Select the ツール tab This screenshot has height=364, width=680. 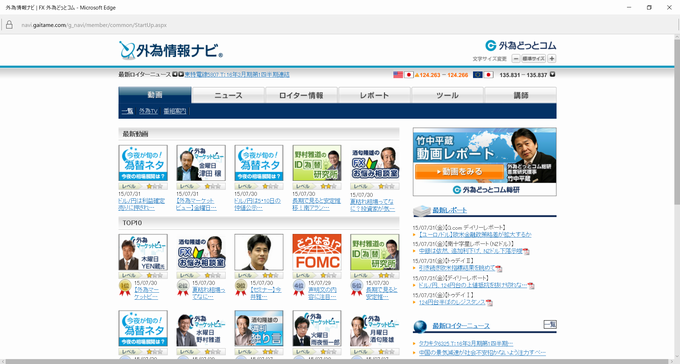click(447, 95)
